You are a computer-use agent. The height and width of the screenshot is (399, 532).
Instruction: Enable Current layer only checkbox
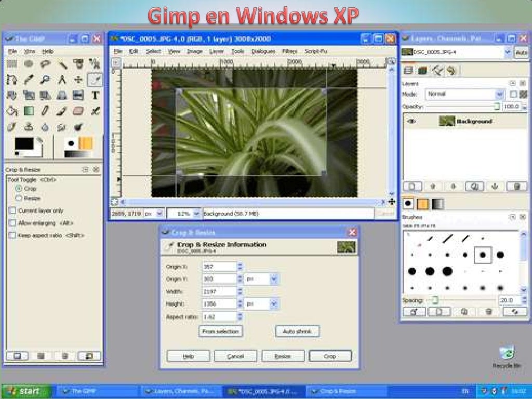(x=12, y=211)
